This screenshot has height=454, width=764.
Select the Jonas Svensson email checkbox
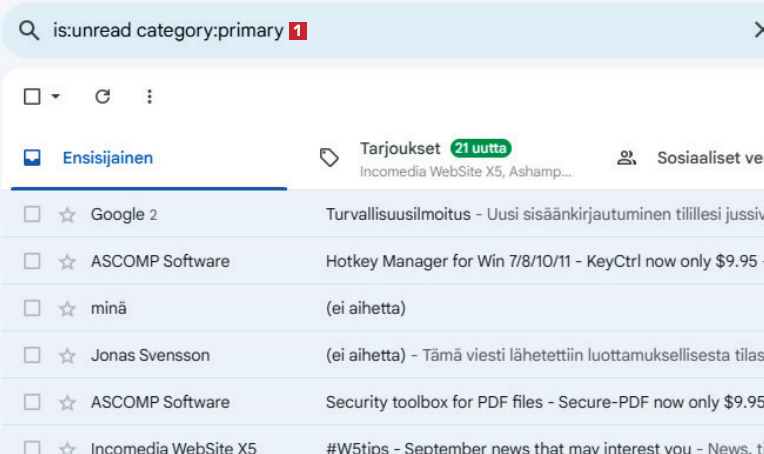tap(32, 356)
